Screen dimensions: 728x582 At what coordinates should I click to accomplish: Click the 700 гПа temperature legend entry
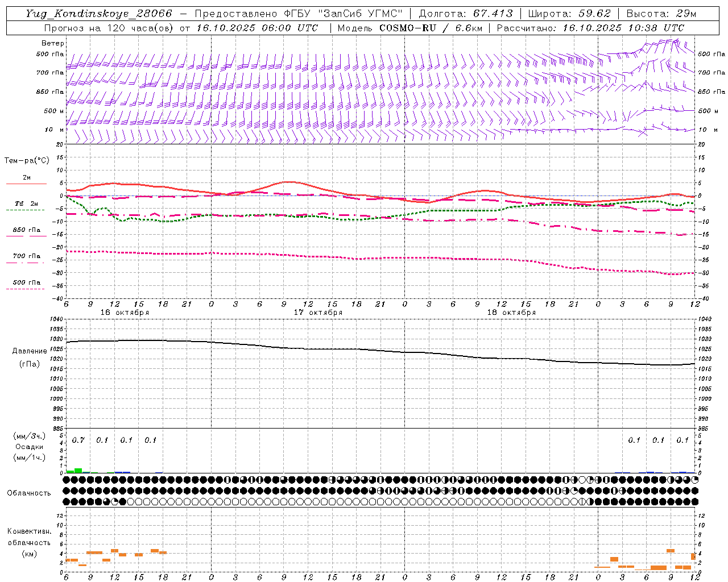coord(27,256)
